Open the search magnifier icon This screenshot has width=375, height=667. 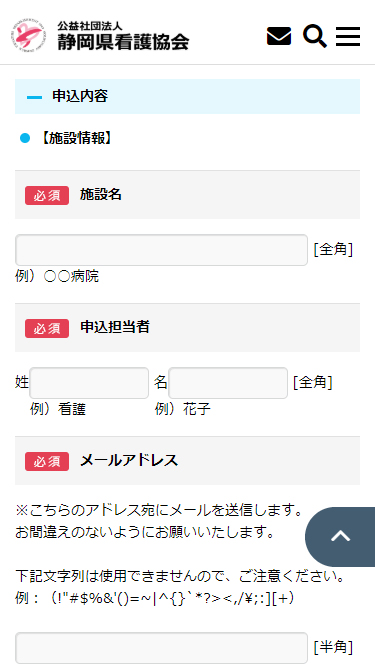click(315, 36)
